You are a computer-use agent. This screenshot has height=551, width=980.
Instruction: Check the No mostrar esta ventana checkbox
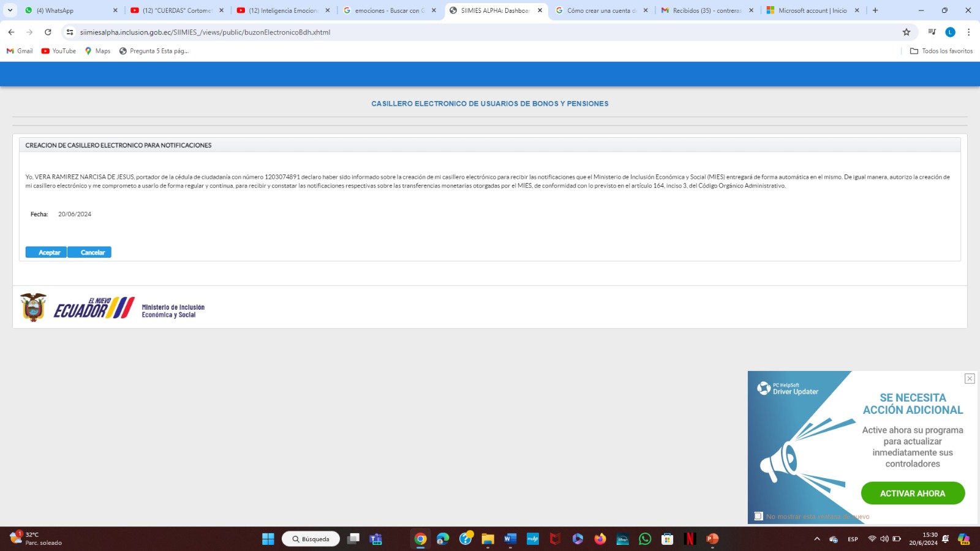758,516
